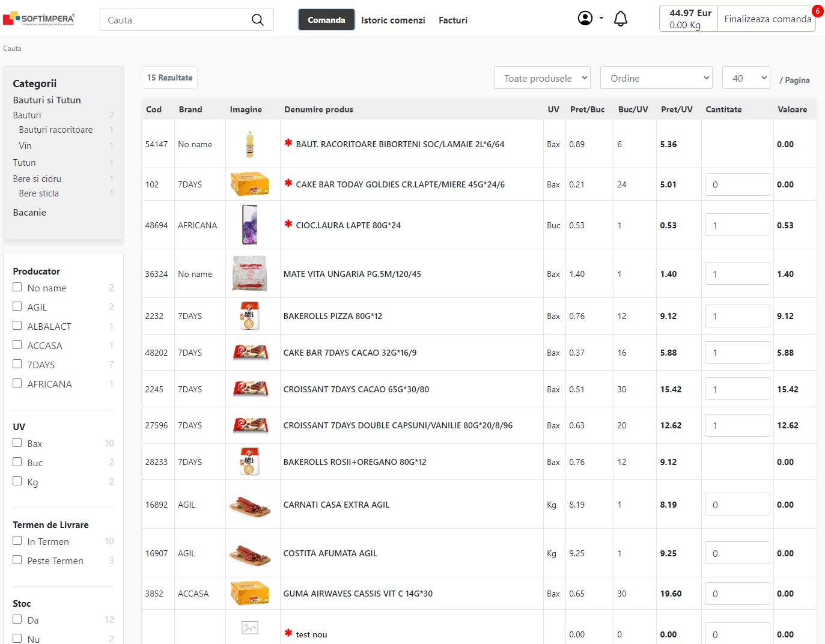The width and height of the screenshot is (825, 644).
Task: Check the 7DAYS producer filter
Action: [x=17, y=364]
